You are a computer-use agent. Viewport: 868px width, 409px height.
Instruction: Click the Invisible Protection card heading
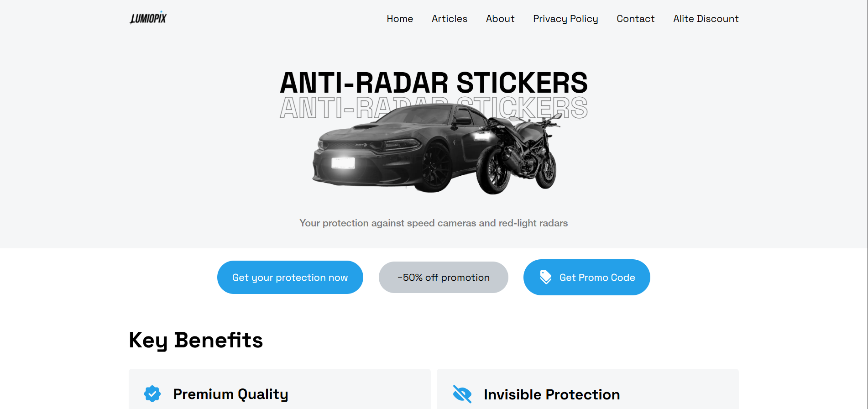(552, 394)
